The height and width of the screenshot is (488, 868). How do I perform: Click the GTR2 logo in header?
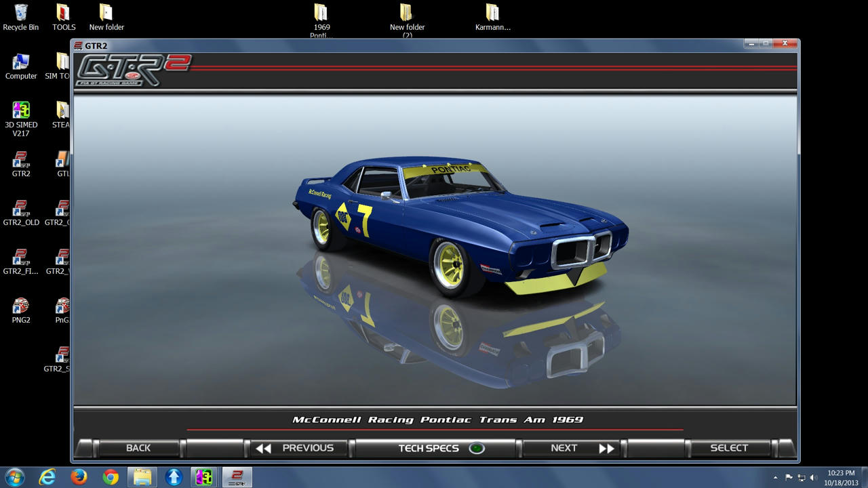pyautogui.click(x=133, y=70)
